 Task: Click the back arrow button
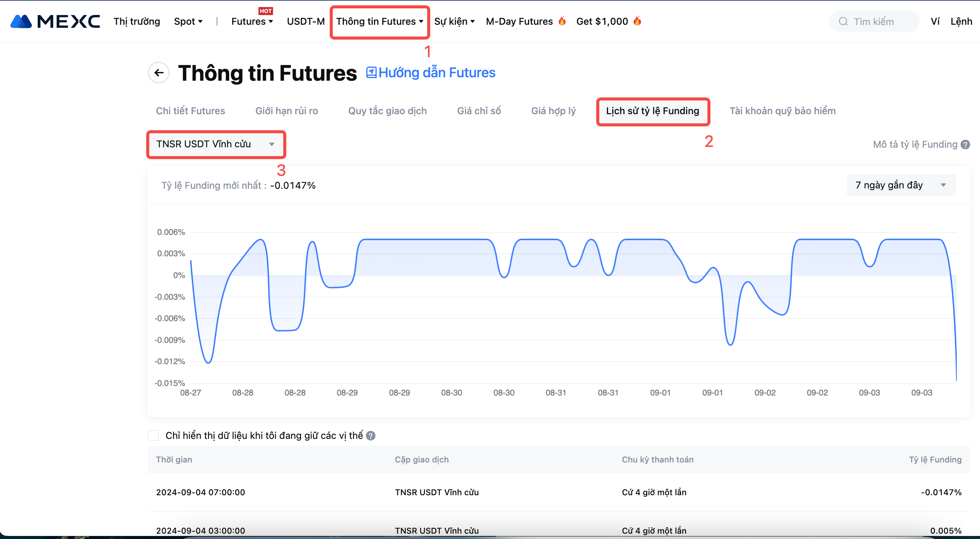159,73
